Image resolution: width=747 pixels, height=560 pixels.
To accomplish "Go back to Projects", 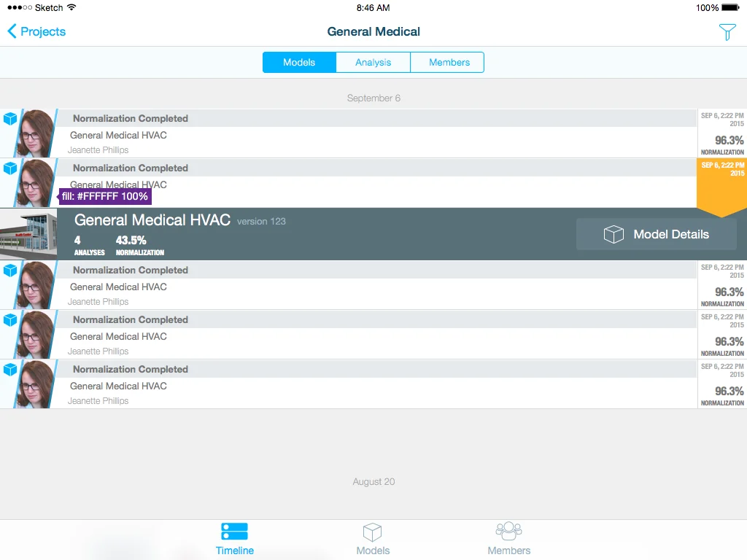I will click(x=36, y=31).
